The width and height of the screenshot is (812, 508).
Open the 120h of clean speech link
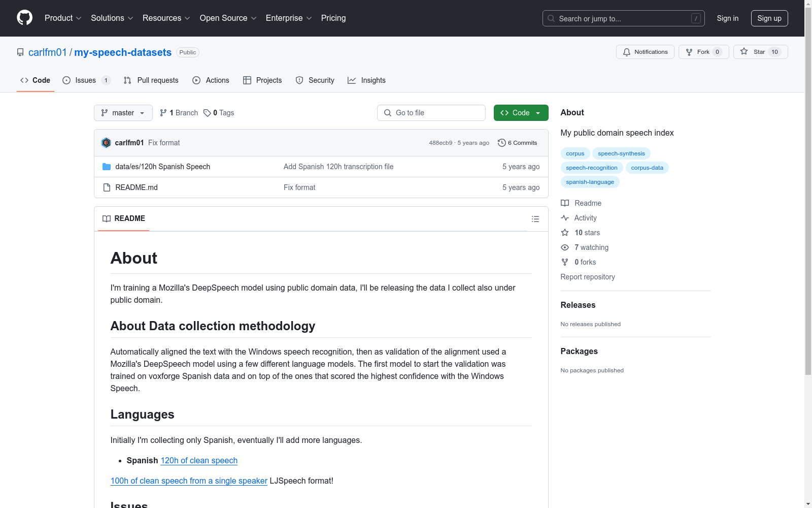click(199, 460)
